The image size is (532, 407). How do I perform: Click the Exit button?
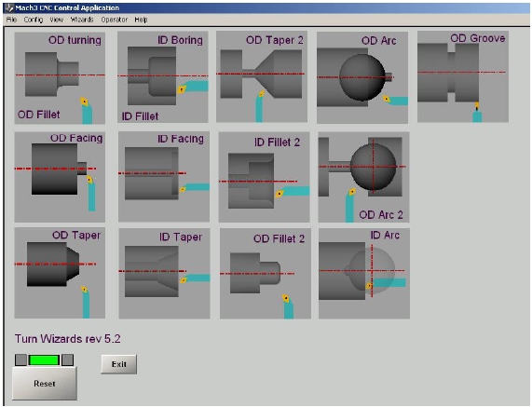118,364
